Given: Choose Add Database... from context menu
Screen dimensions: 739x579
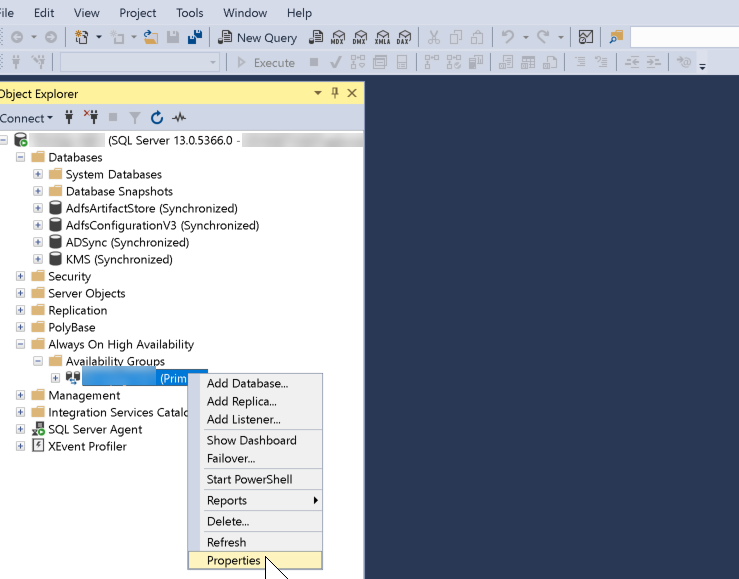Looking at the screenshot, I should click(255, 383).
